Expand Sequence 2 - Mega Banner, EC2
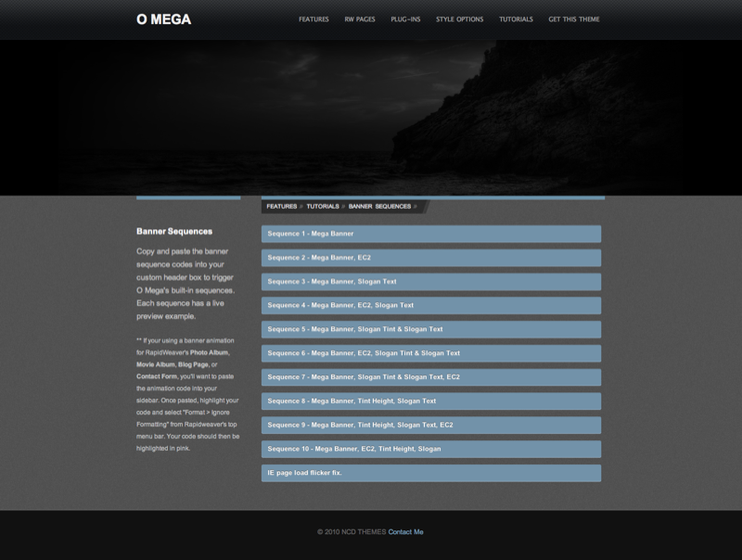Screen dimensions: 742x560 [x=430, y=258]
